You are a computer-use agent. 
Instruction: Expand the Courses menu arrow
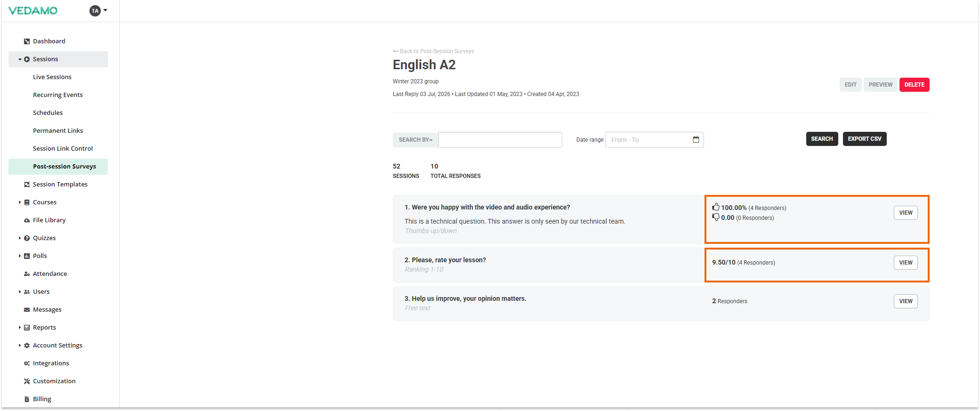tap(20, 202)
